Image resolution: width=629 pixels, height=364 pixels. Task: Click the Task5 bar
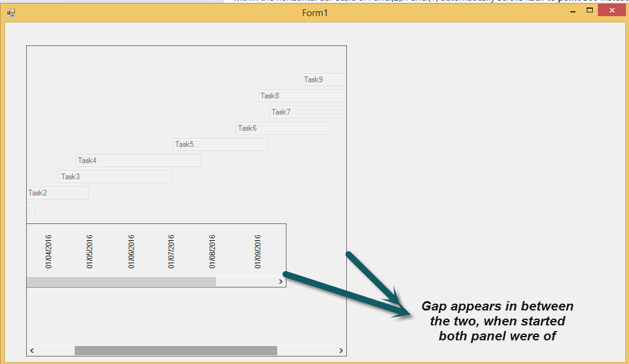220,144
